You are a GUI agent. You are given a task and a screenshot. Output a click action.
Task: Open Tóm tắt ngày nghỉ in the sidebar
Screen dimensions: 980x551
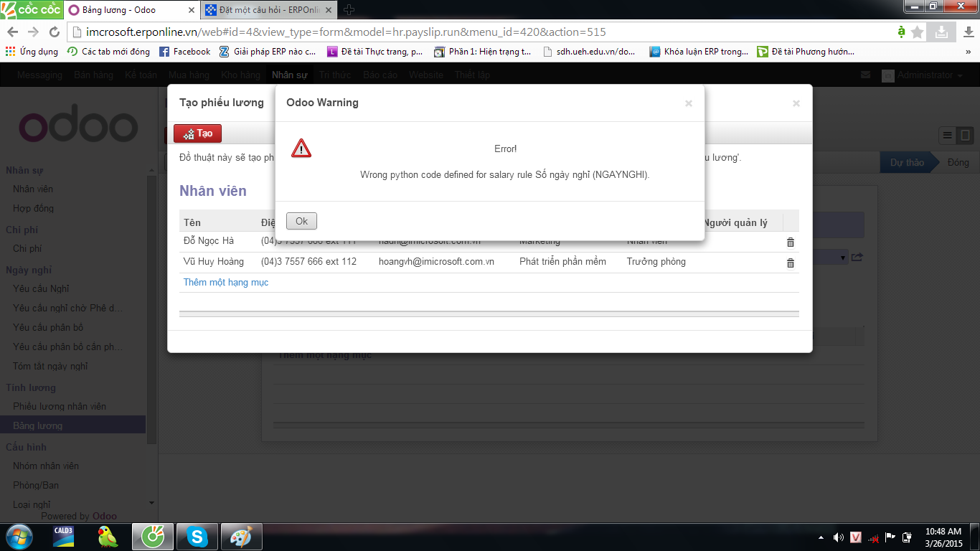click(50, 366)
